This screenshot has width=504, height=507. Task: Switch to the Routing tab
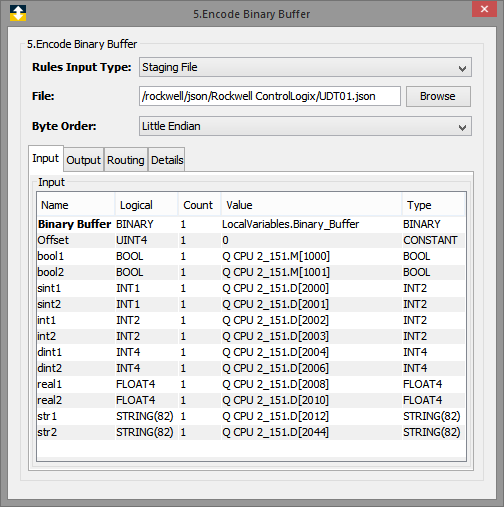pos(126,160)
